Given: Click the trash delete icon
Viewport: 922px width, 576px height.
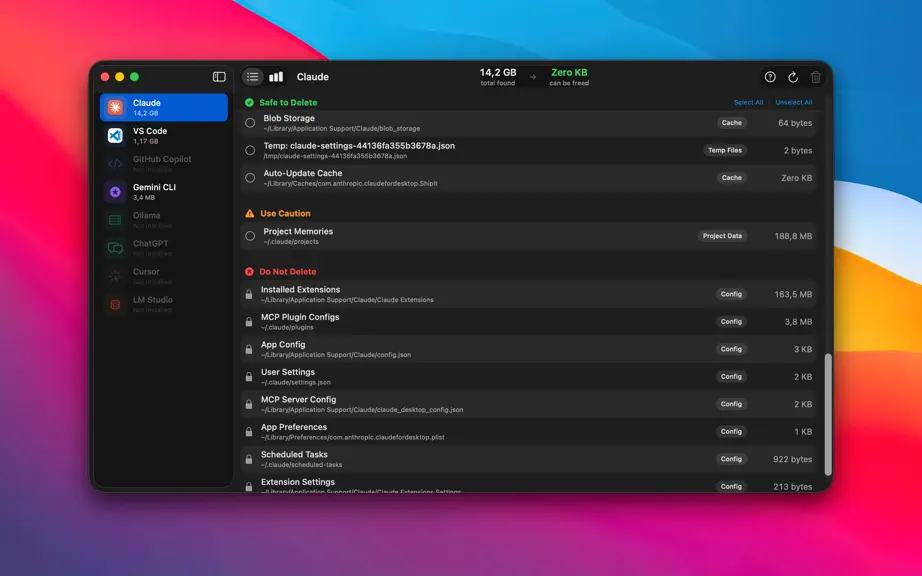Looking at the screenshot, I should (x=816, y=77).
